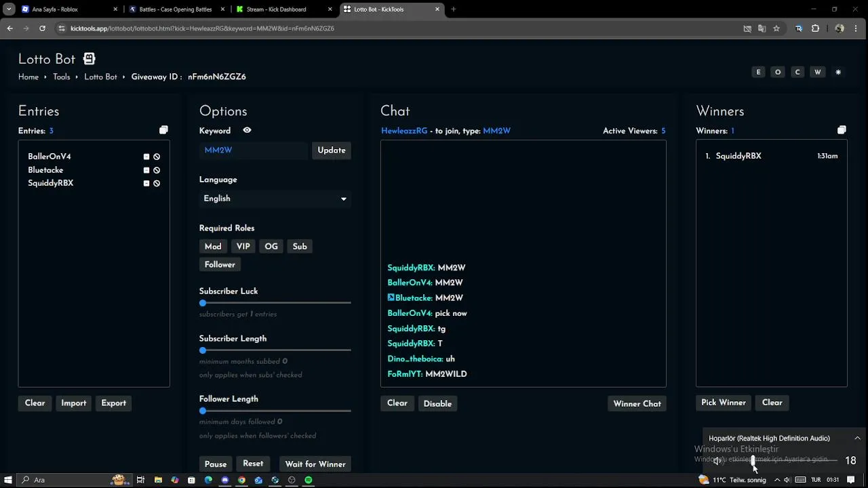Open Task View on the taskbar

point(140,480)
